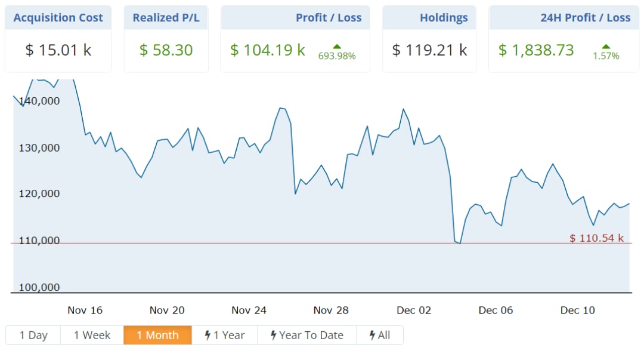Click the Dec 02 date on x-axis
The image size is (644, 351).
414,310
